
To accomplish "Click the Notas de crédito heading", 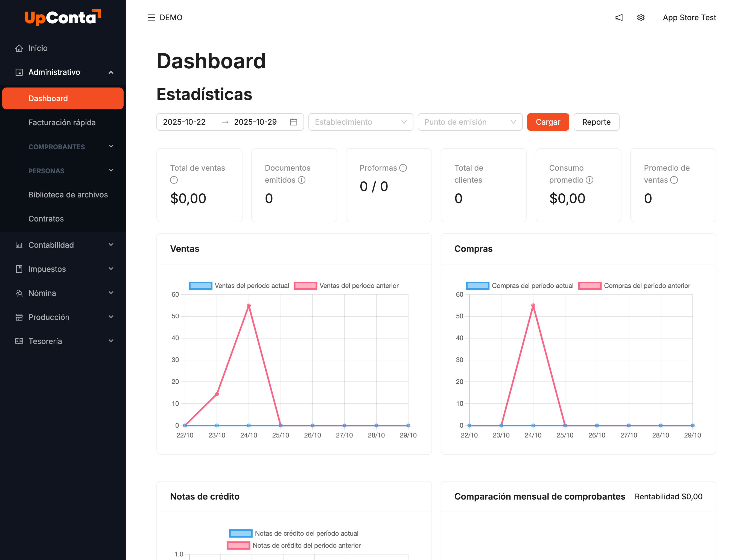I will pyautogui.click(x=205, y=497).
